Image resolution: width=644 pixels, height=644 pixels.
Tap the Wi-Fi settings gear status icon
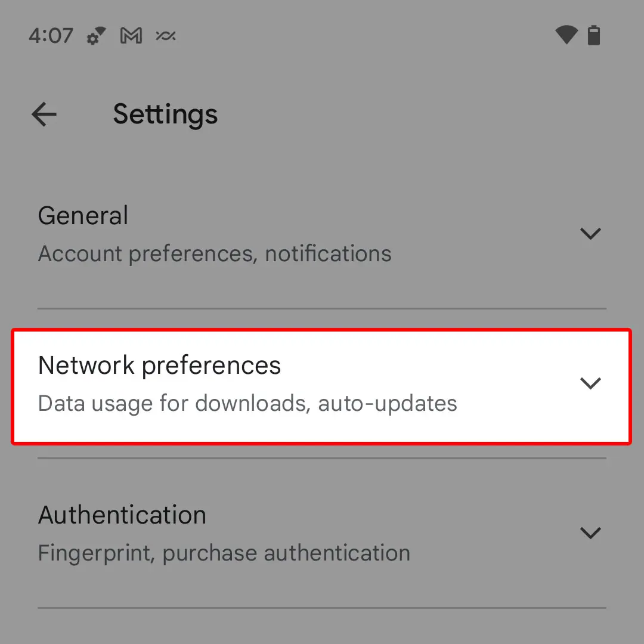96,37
